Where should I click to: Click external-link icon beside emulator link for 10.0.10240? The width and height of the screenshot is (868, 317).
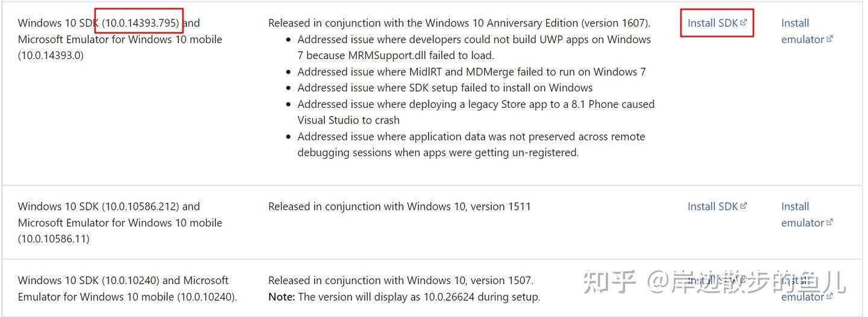[x=830, y=297]
